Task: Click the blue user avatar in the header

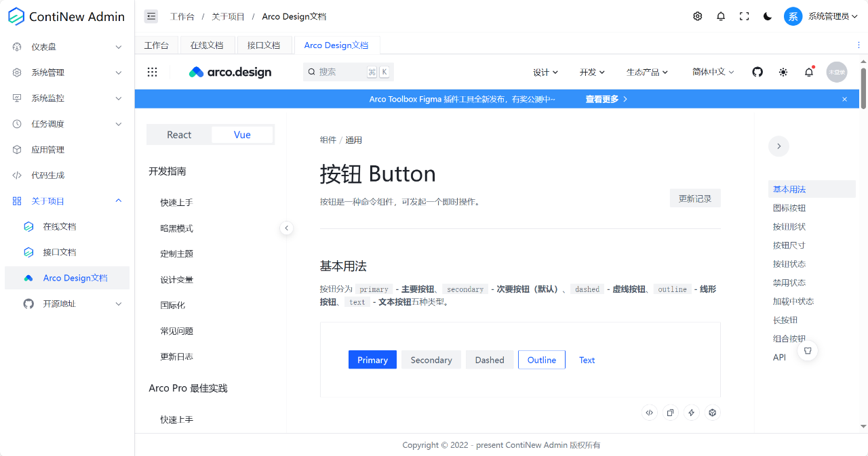Action: pyautogui.click(x=793, y=16)
